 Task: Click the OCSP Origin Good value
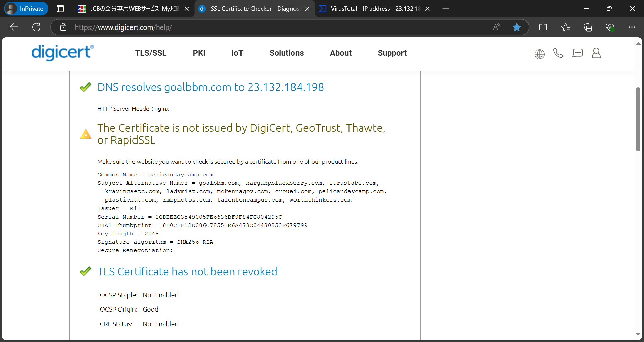(151, 309)
